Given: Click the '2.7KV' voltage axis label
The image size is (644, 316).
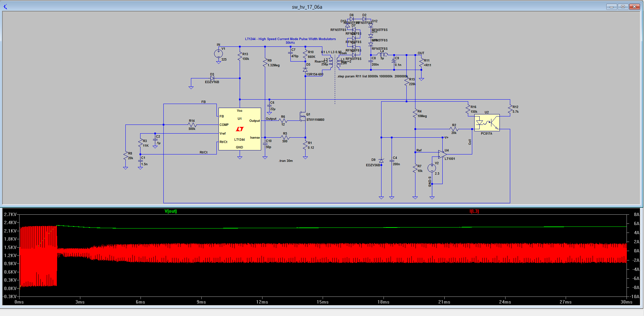Looking at the screenshot, I should pos(10,214).
